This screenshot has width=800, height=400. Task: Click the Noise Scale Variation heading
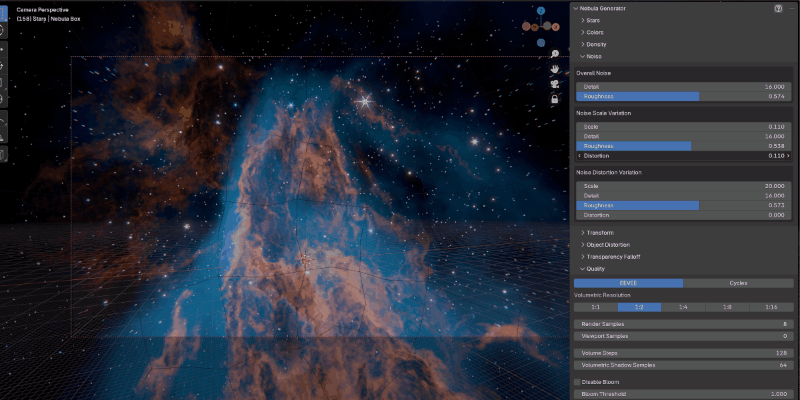tap(604, 113)
